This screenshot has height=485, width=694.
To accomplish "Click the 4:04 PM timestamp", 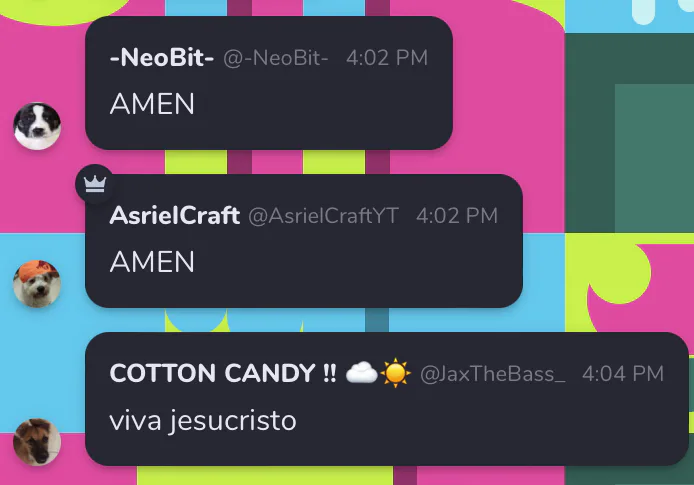I will point(623,374).
